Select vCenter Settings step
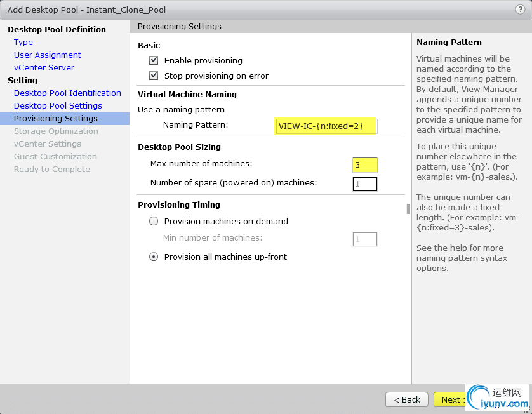The width and height of the screenshot is (532, 414). 48,144
